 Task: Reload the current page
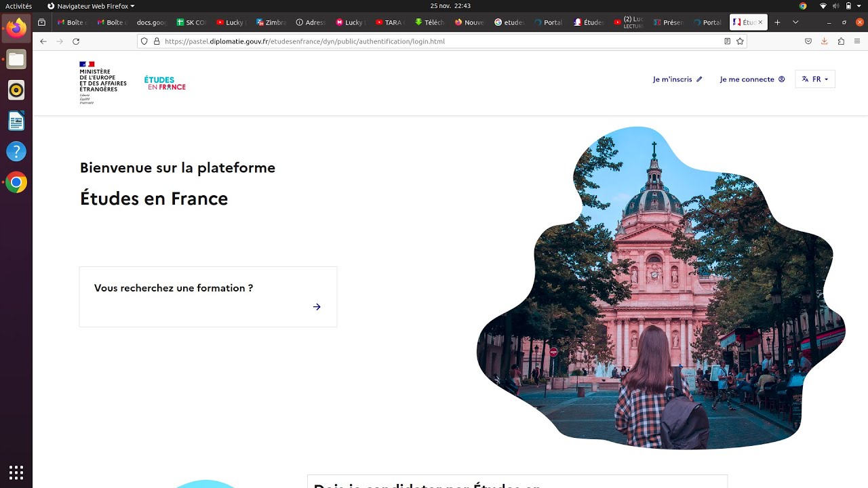[76, 41]
